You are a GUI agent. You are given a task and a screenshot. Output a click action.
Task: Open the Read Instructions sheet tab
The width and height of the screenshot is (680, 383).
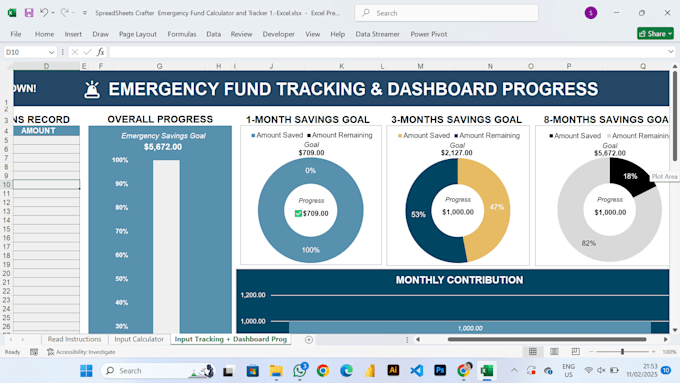point(74,339)
